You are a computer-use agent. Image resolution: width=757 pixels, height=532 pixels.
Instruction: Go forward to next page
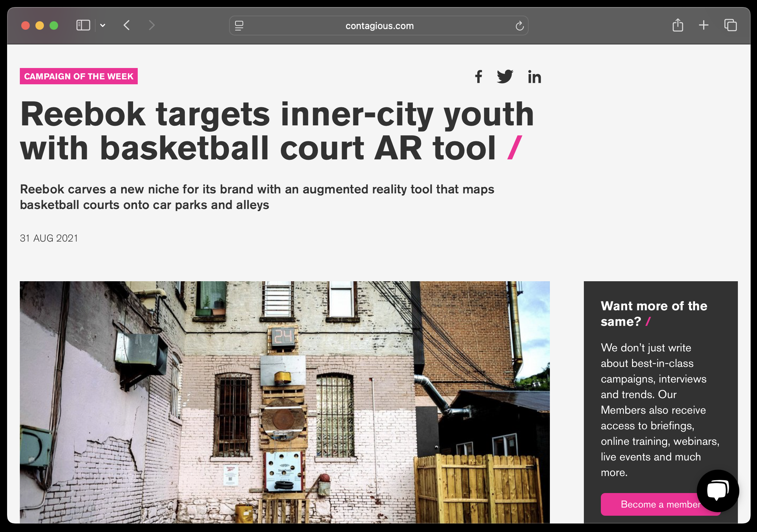click(x=152, y=26)
